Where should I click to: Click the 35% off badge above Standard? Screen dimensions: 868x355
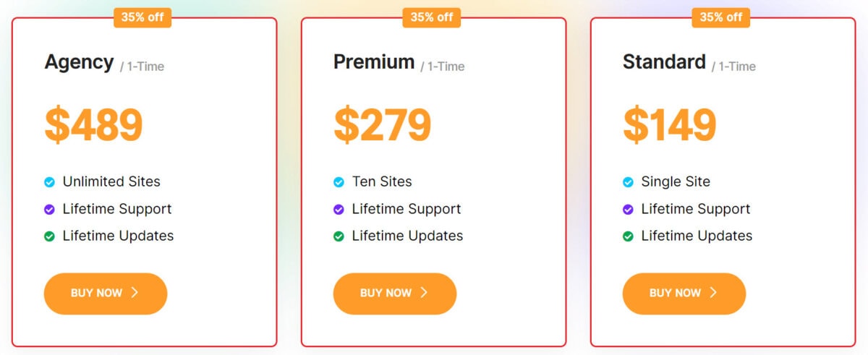coord(721,17)
